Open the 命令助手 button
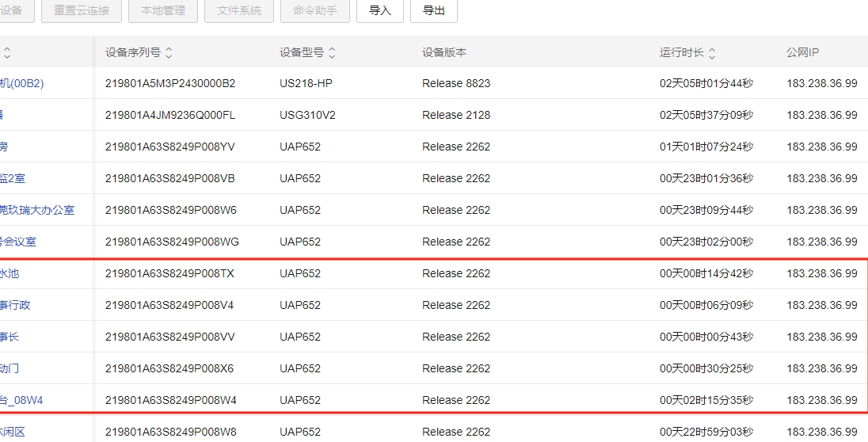 (314, 11)
